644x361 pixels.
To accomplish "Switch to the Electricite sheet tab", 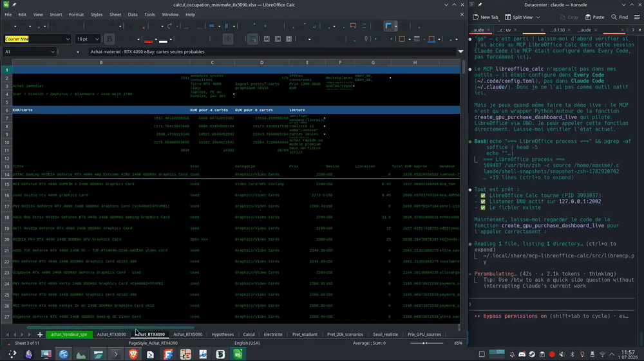I will point(273,335).
